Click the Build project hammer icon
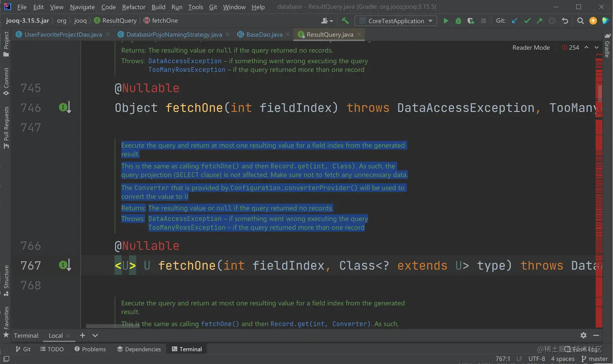 [x=345, y=21]
